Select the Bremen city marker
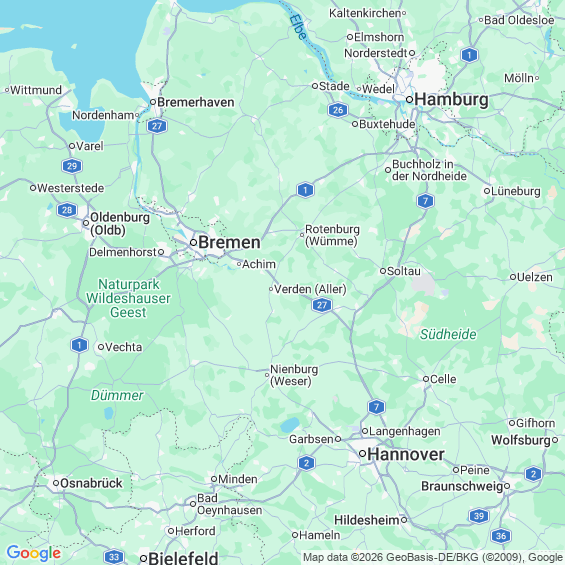The height and width of the screenshot is (565, 565). pos(193,243)
